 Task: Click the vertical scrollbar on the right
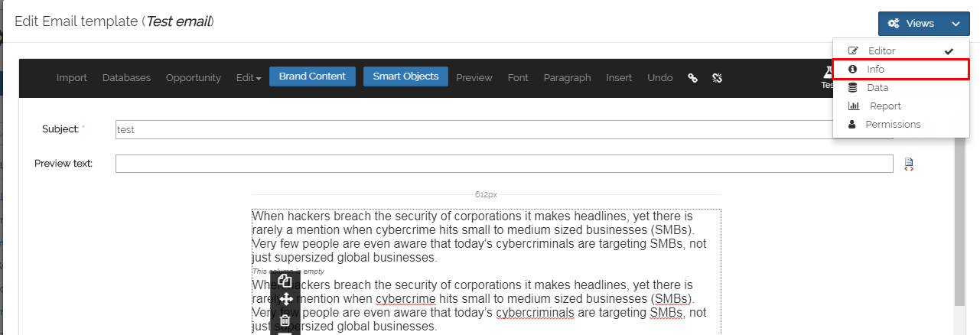[x=959, y=222]
